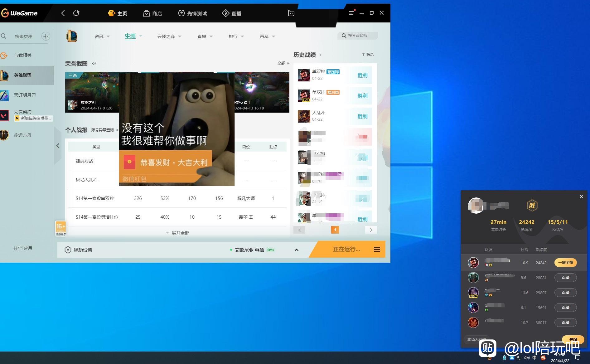Add an application with plus button
This screenshot has width=590, height=364.
[46, 36]
